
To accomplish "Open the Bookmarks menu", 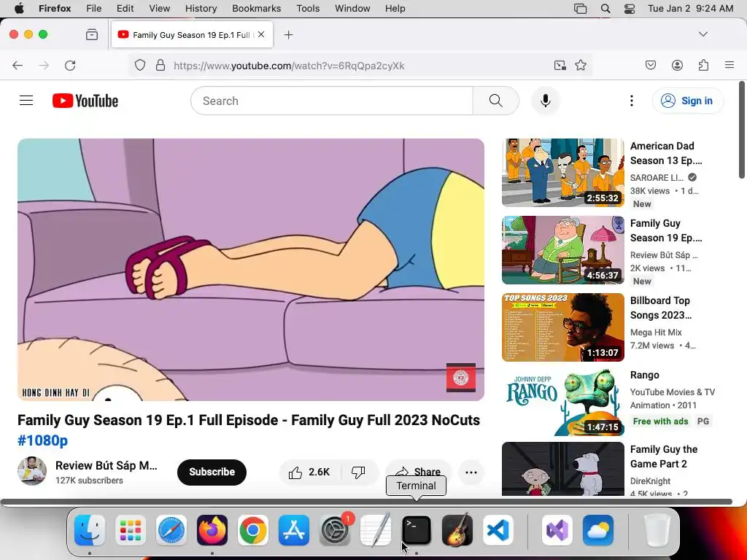I will click(x=256, y=9).
